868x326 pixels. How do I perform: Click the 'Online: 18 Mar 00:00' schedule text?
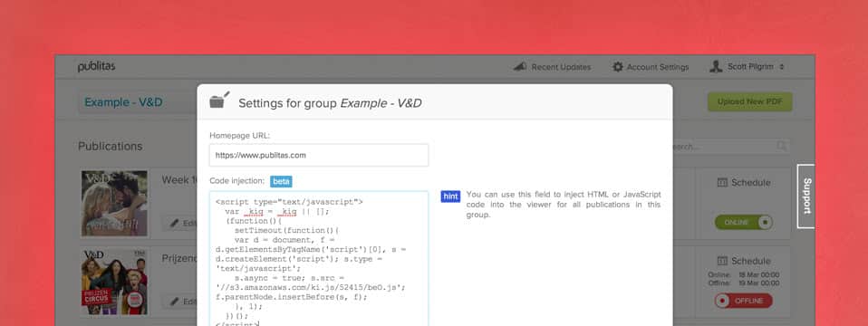tap(744, 275)
